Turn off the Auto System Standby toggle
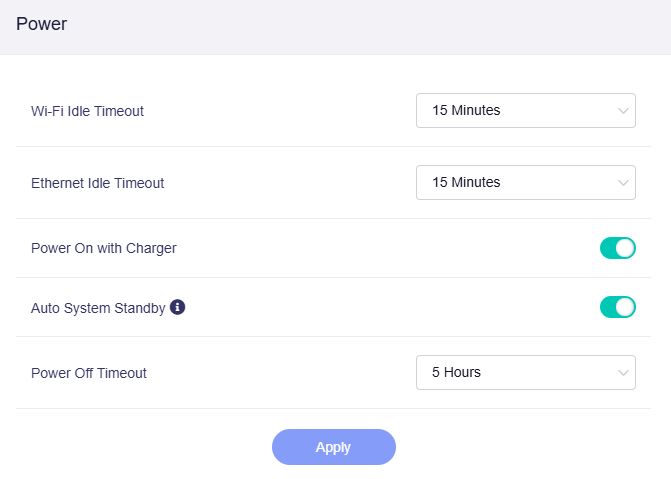 pos(617,307)
